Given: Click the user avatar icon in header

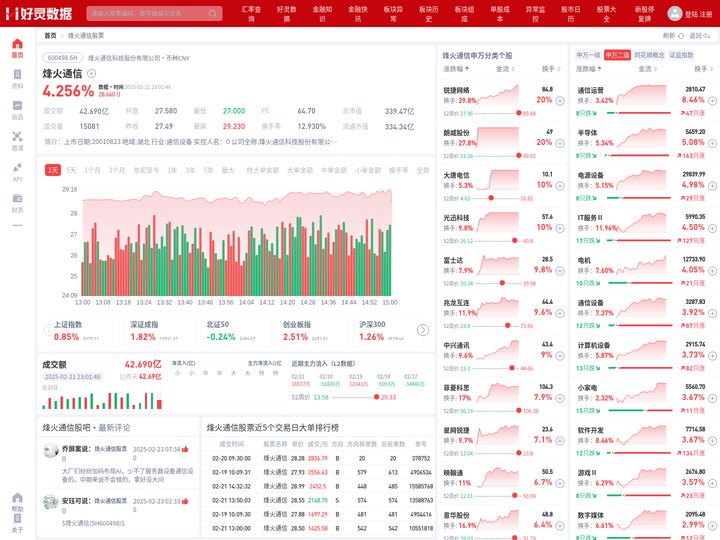Looking at the screenshot, I should click(x=675, y=13).
